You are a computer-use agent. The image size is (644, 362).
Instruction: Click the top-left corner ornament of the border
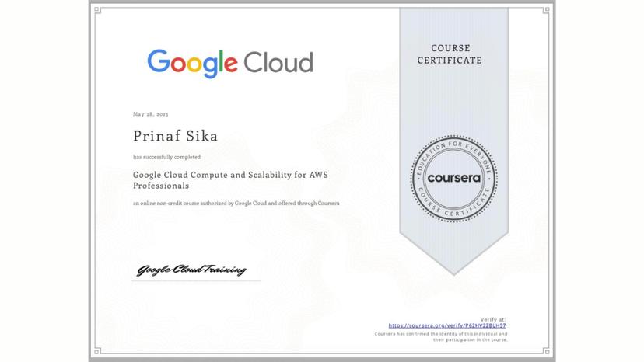point(96,9)
